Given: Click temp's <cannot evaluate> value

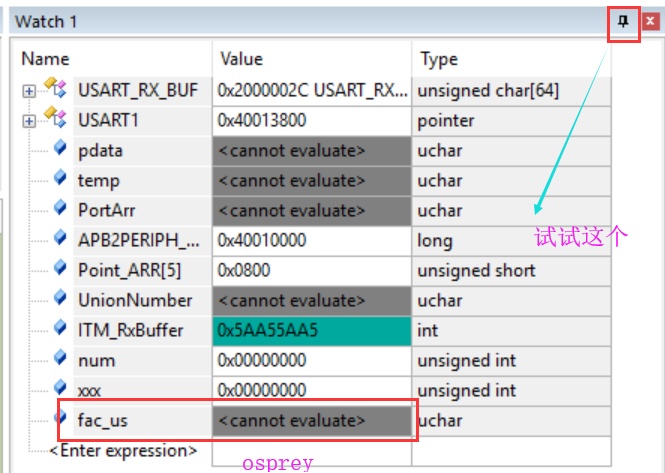Looking at the screenshot, I should pyautogui.click(x=312, y=181).
